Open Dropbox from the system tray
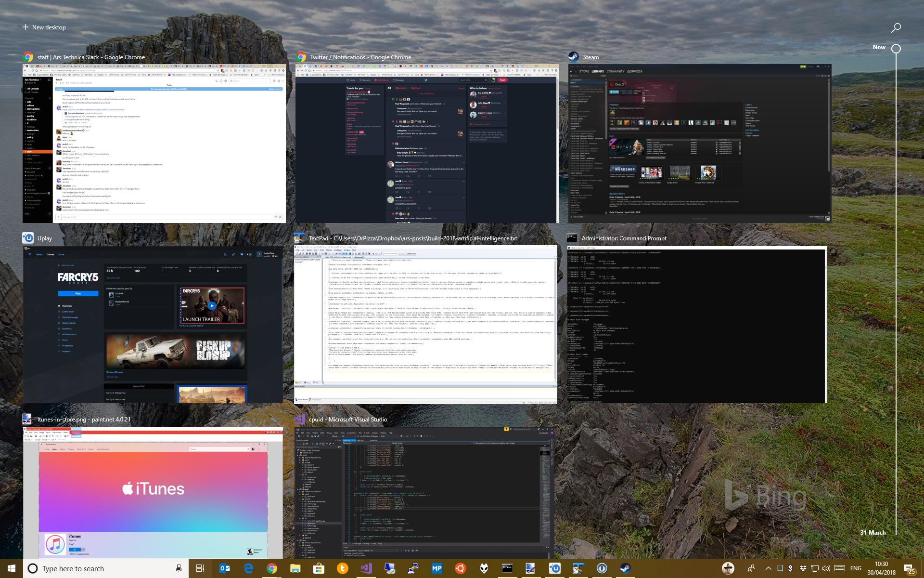Screen dimensions: 924x578 click(x=803, y=568)
